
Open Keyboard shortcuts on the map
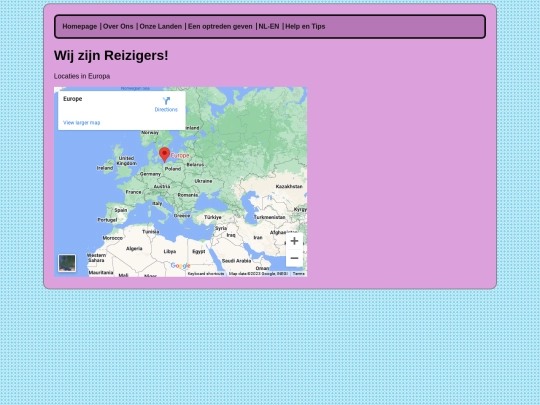point(206,273)
